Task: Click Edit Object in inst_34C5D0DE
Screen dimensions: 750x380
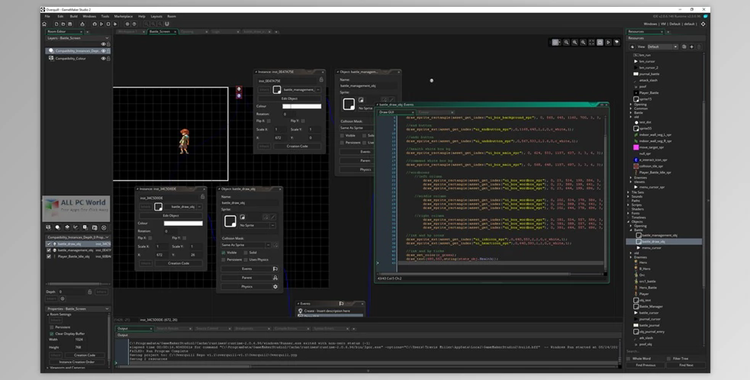Action: click(171, 216)
